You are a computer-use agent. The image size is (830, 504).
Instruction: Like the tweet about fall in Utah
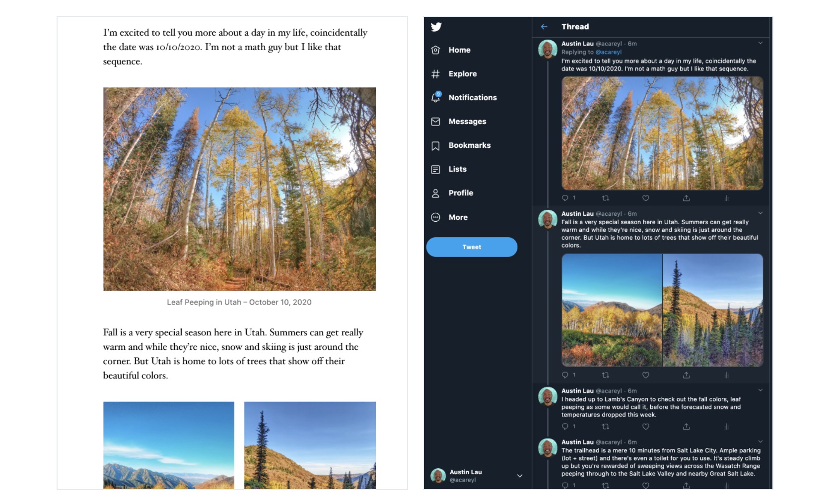coord(645,375)
